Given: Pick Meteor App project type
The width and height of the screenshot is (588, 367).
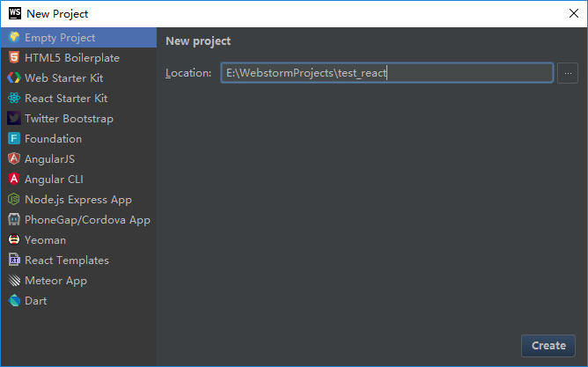Looking at the screenshot, I should pyautogui.click(x=78, y=281).
